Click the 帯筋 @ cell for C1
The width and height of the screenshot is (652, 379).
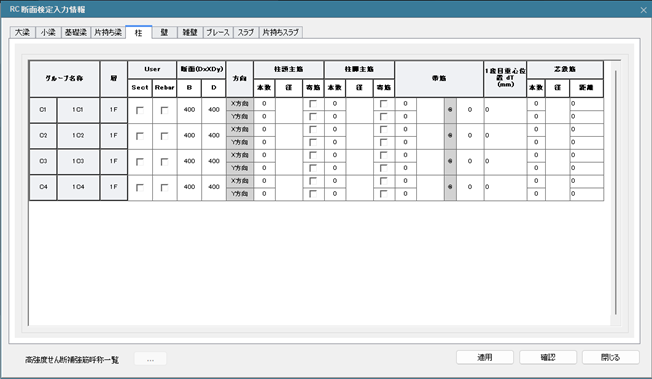[450, 110]
